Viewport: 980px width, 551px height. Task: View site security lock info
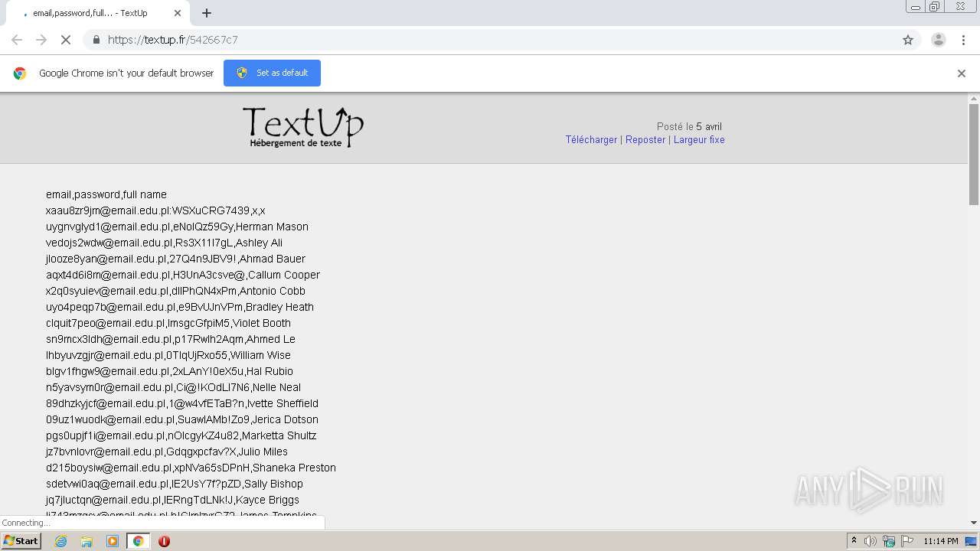tap(96, 40)
